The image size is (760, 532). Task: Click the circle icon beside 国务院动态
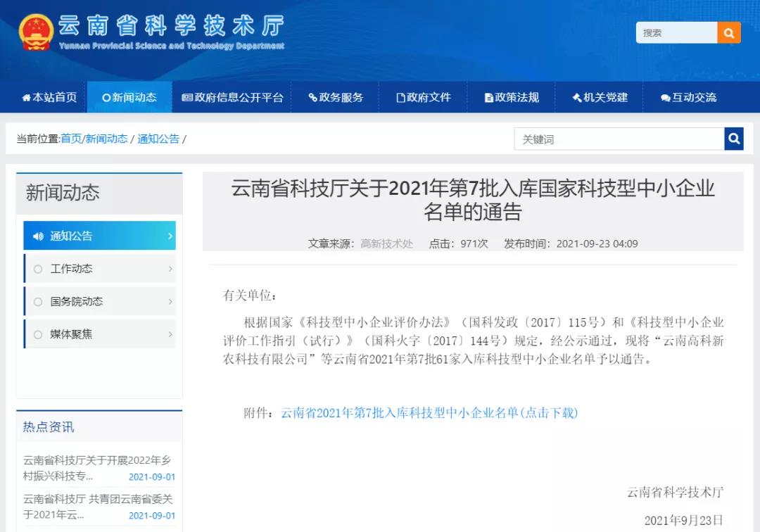38,302
